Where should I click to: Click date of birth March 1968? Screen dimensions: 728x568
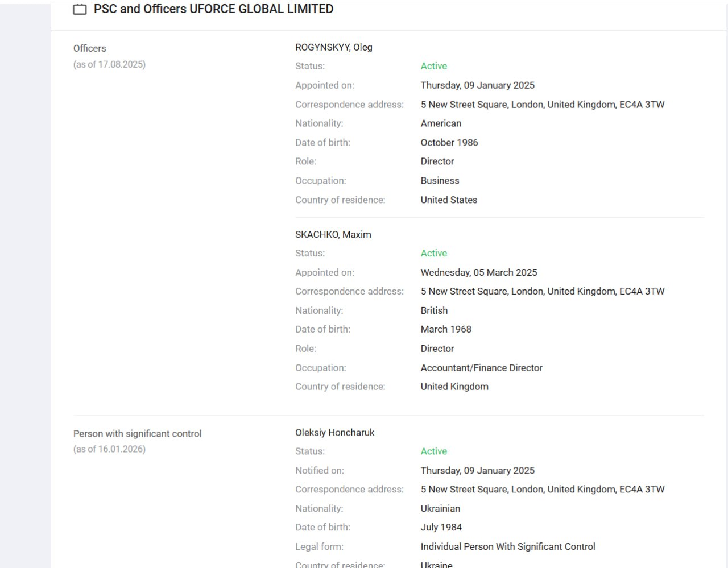click(446, 329)
